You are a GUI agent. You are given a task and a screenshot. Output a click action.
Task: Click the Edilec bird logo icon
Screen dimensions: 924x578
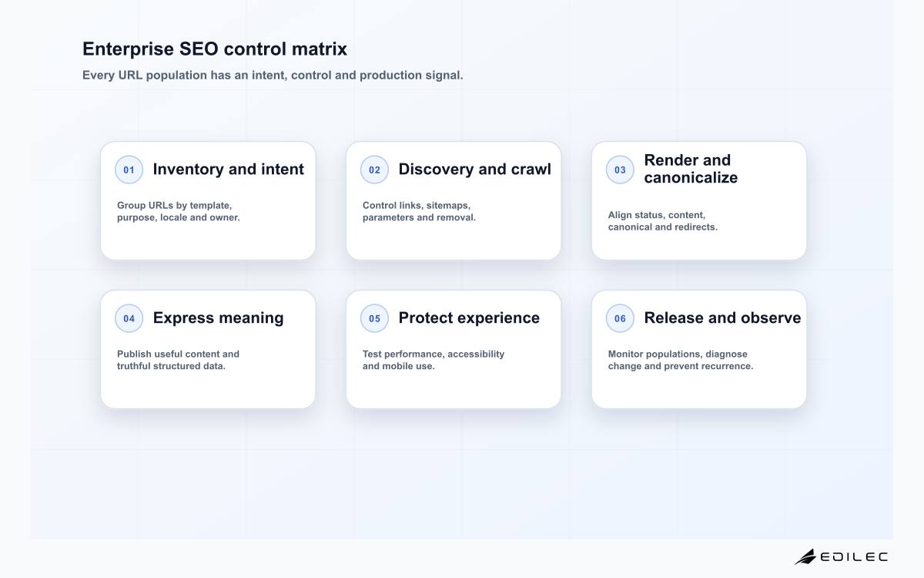click(x=805, y=556)
